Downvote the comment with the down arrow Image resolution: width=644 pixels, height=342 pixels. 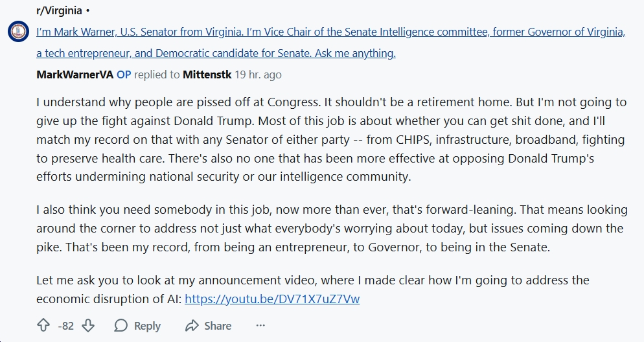[88, 325]
